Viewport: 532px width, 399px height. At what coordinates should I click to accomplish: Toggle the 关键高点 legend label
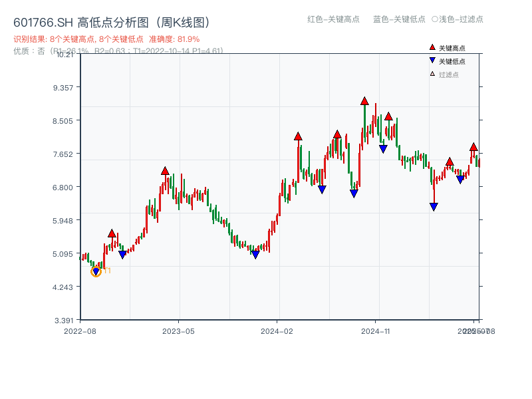(x=452, y=48)
